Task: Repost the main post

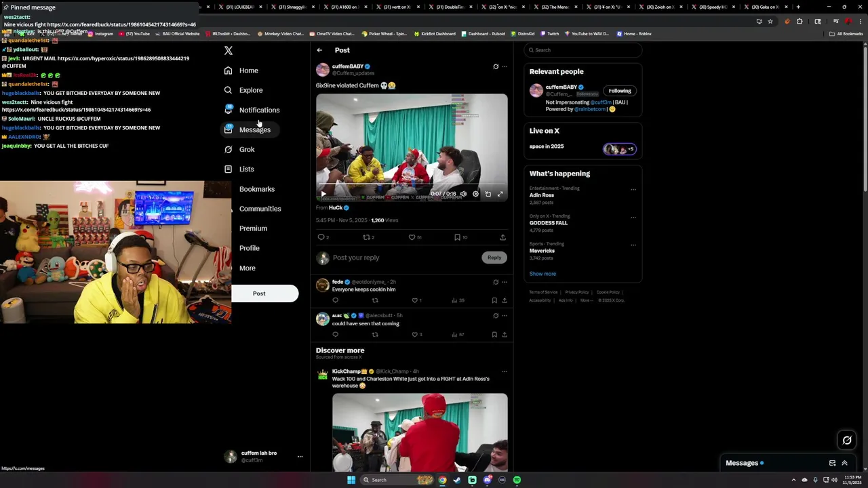Action: coord(366,237)
